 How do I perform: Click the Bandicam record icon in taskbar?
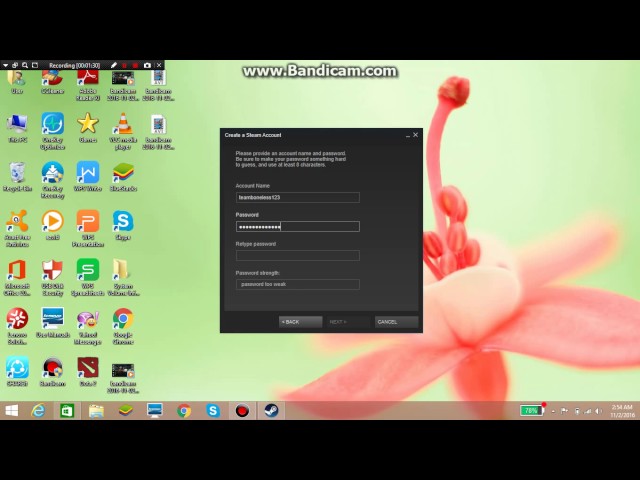[x=242, y=411]
